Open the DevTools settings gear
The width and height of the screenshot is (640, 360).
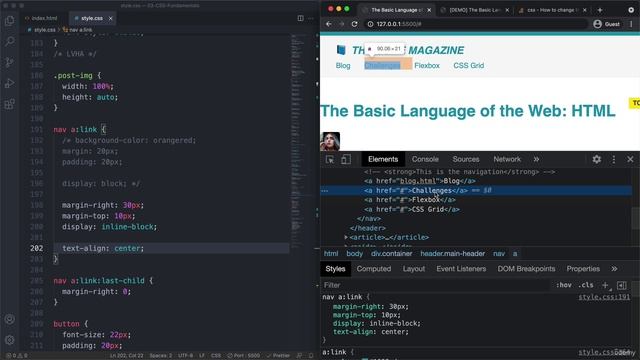(x=597, y=159)
